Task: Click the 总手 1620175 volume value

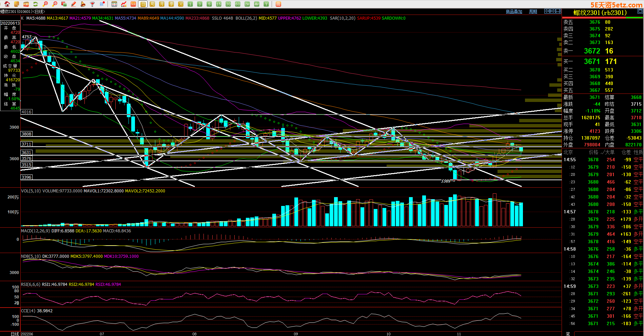Action: pyautogui.click(x=590, y=118)
